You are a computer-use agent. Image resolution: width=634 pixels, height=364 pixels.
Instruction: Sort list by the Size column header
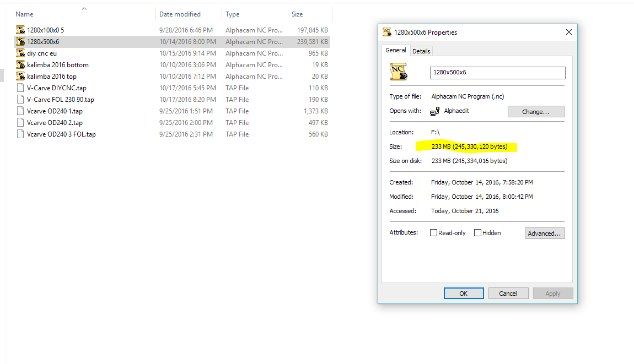coord(297,14)
